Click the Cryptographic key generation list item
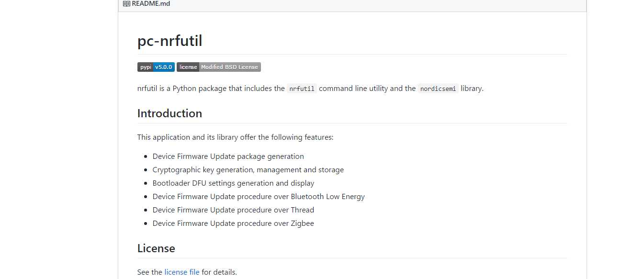 pos(248,170)
